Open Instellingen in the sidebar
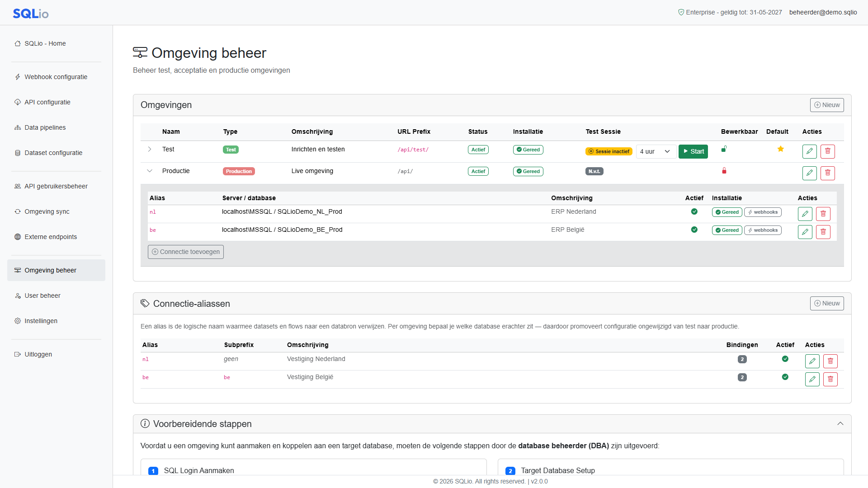Screen dimensions: 868x488 [56, 321]
